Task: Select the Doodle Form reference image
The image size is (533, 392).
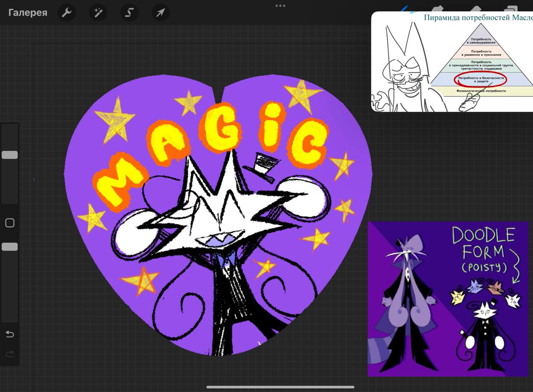Action: pos(448,299)
